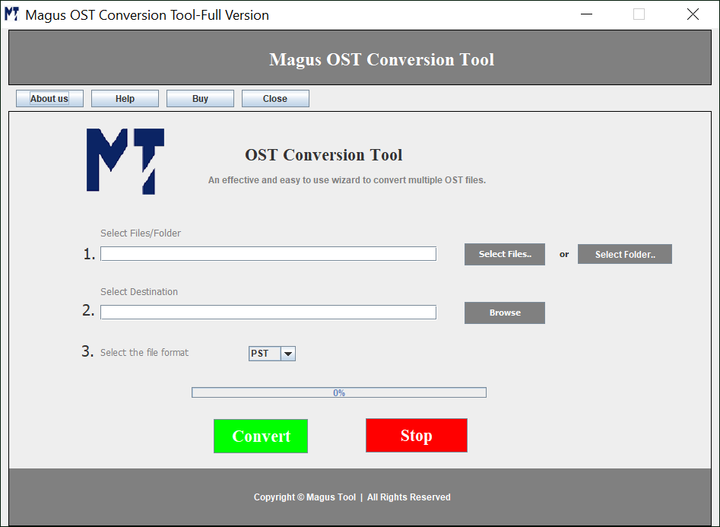Open the About us button
The image size is (720, 527).
click(49, 99)
